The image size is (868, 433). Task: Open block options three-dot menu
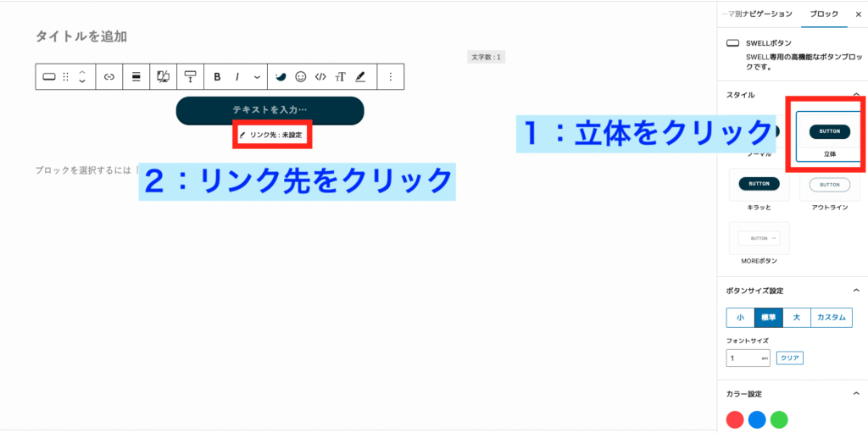tap(390, 77)
